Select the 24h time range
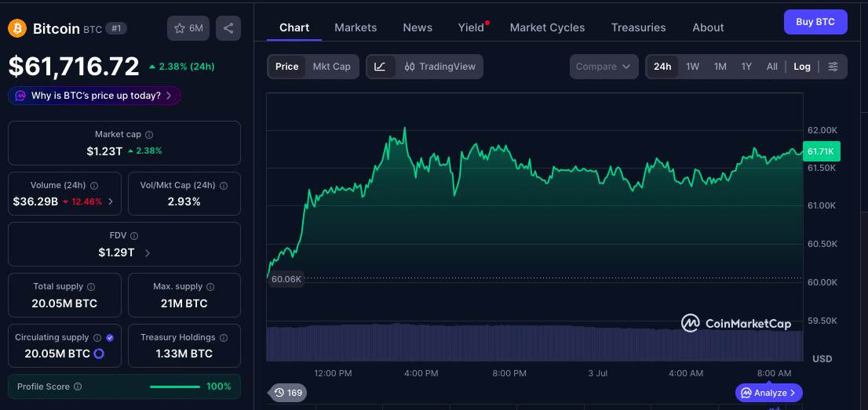Screen dimensions: 868x410 coord(662,67)
